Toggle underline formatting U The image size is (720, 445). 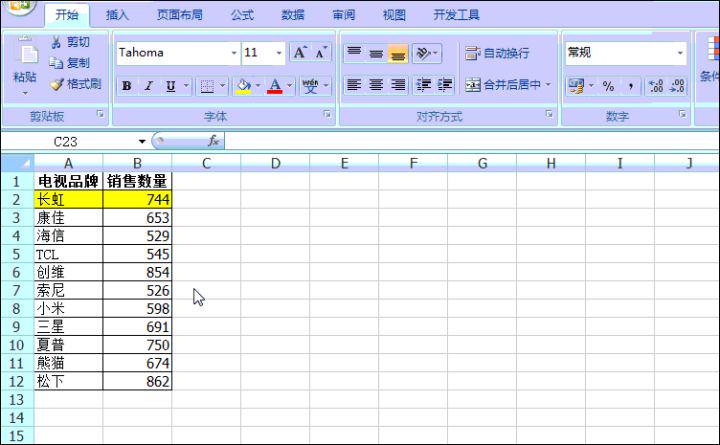[x=170, y=86]
